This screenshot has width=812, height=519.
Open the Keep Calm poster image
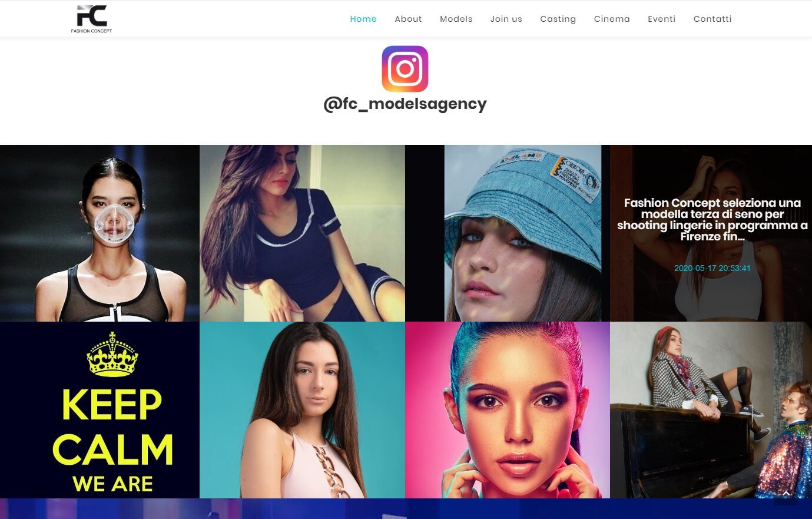pyautogui.click(x=100, y=410)
